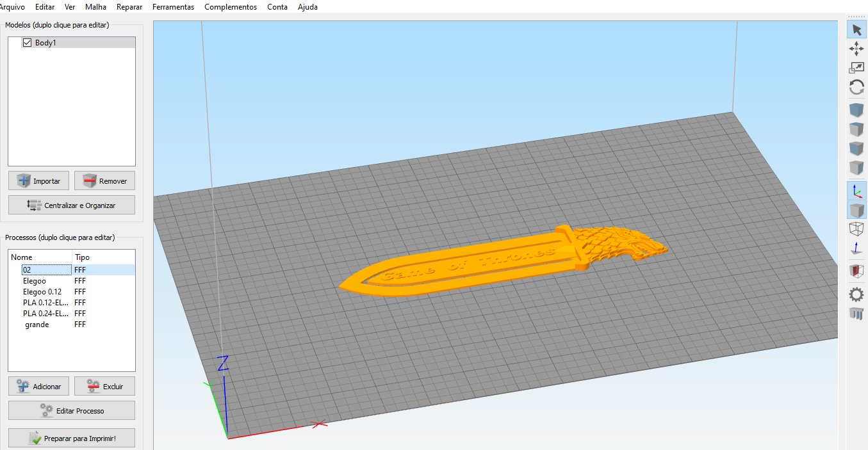868x450 pixels.
Task: Select the Elegoo process row
Action: click(72, 281)
